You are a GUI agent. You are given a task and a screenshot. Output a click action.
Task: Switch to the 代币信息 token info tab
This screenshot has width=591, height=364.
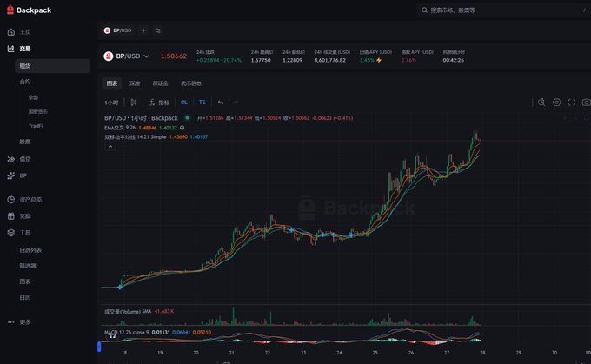(x=190, y=83)
